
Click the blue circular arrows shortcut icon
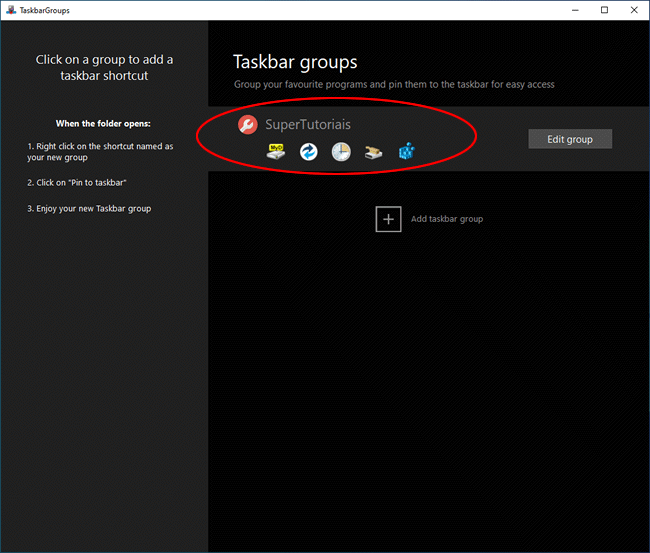pyautogui.click(x=308, y=152)
